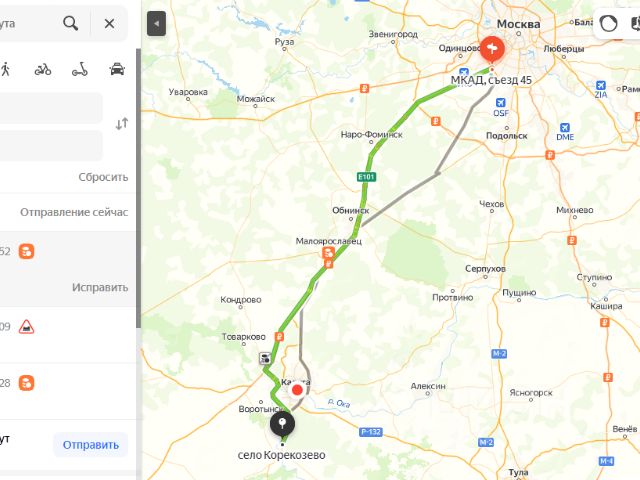Select the walking route mode
640x480 pixels.
tap(5, 69)
